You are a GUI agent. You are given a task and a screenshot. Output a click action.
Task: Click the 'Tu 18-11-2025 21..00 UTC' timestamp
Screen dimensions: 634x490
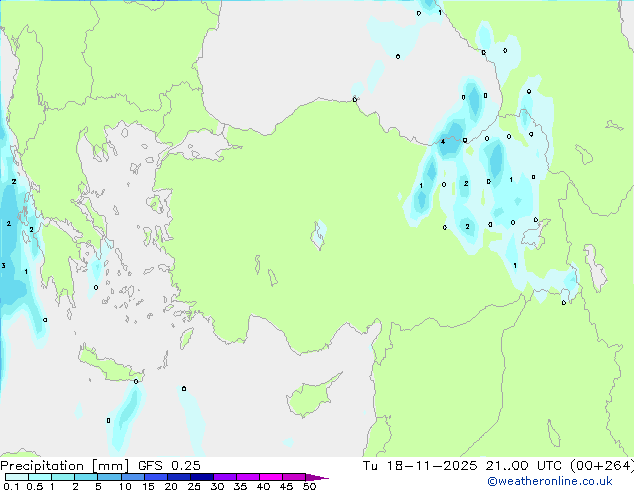[x=462, y=466]
